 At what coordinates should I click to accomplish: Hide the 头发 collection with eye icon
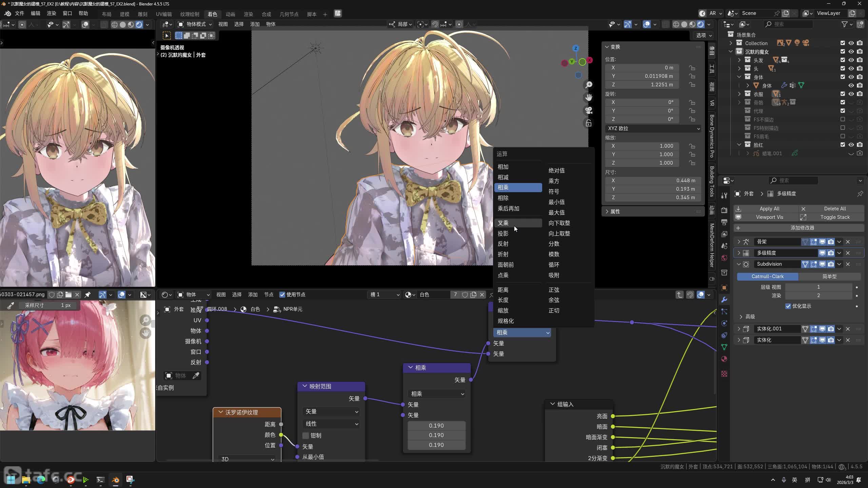tap(851, 60)
